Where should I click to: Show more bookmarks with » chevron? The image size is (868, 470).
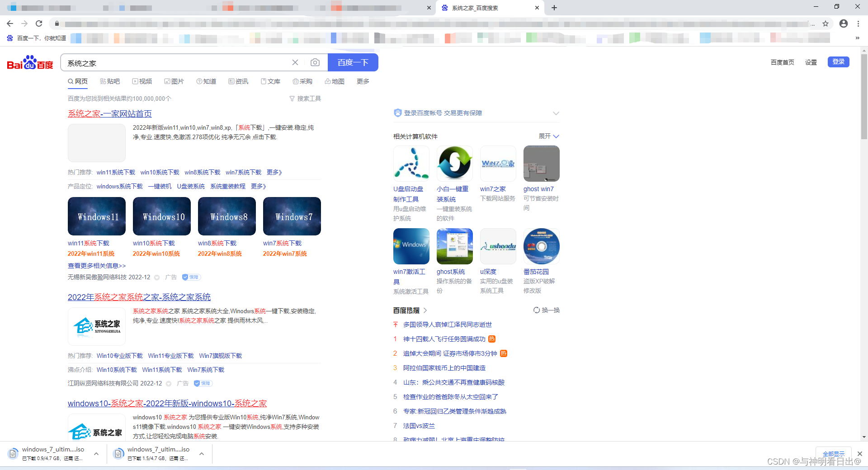(x=858, y=38)
